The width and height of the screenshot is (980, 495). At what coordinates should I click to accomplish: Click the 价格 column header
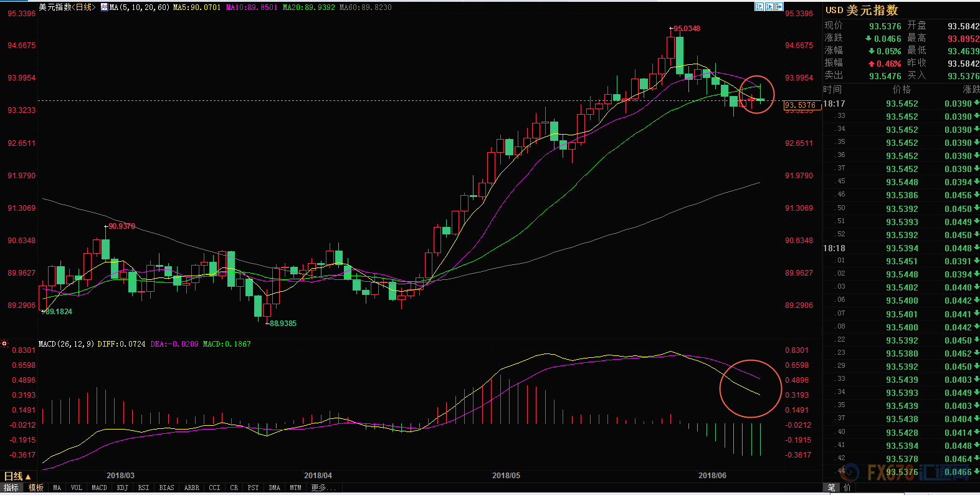902,90
